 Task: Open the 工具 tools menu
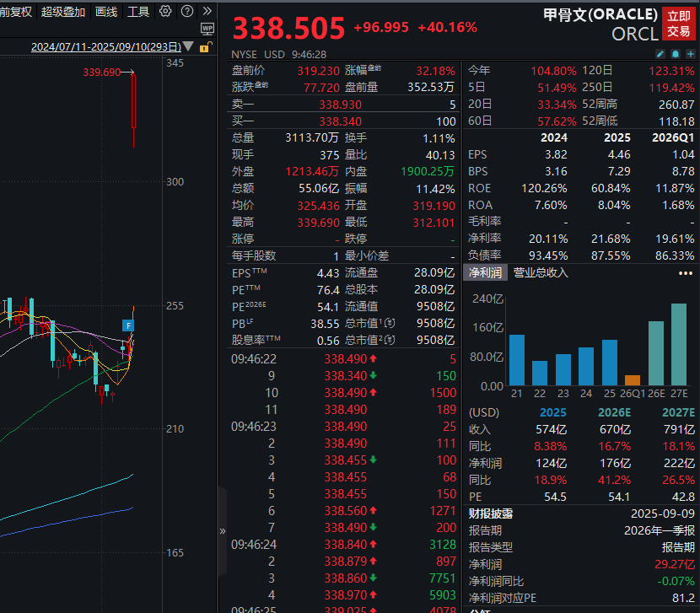(x=138, y=12)
